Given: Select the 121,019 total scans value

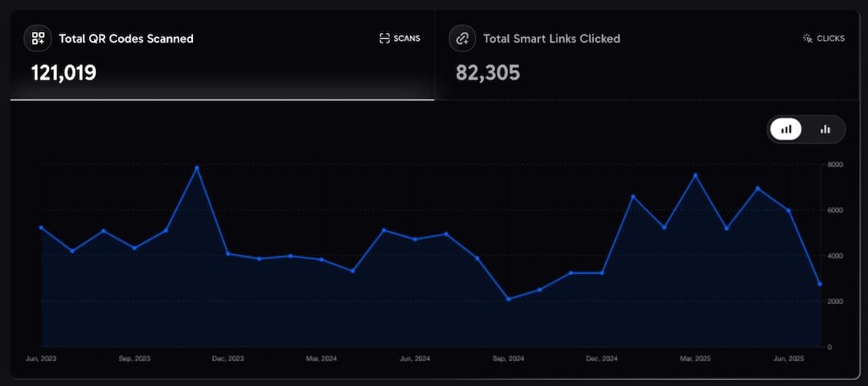Looking at the screenshot, I should [63, 72].
